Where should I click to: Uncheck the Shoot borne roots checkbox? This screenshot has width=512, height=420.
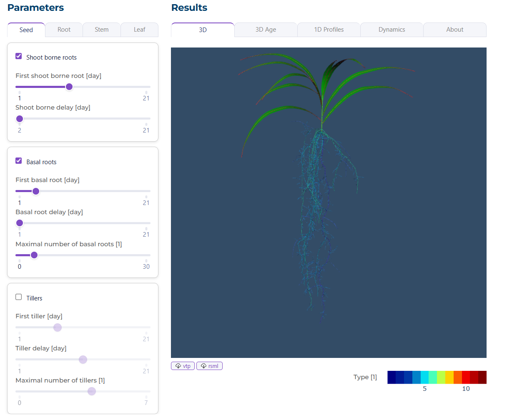pos(19,56)
